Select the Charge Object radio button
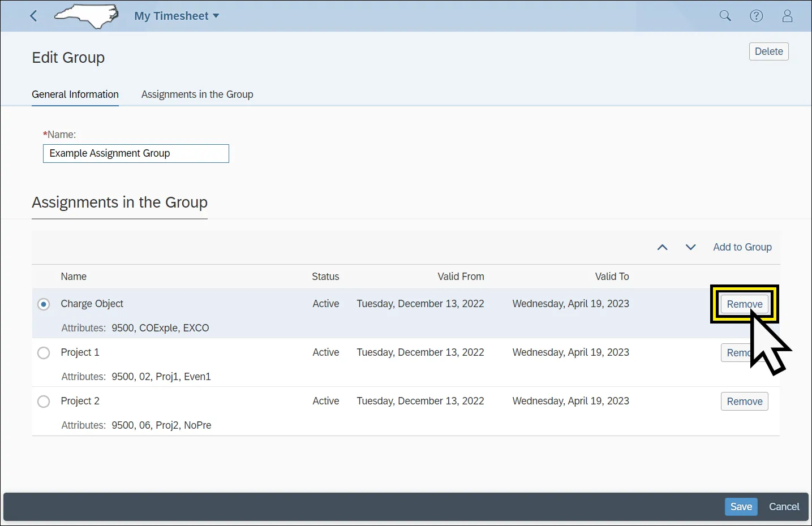 point(44,304)
